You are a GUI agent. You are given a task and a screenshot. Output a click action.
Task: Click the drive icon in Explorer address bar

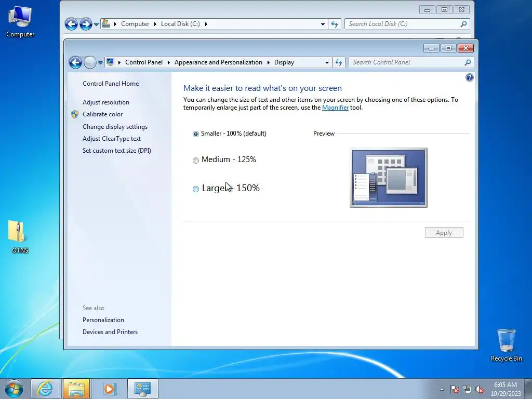[x=106, y=23]
